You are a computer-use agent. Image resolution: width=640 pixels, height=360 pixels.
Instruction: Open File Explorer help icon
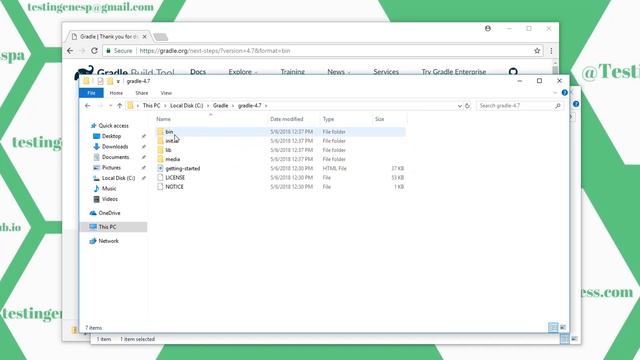click(564, 93)
